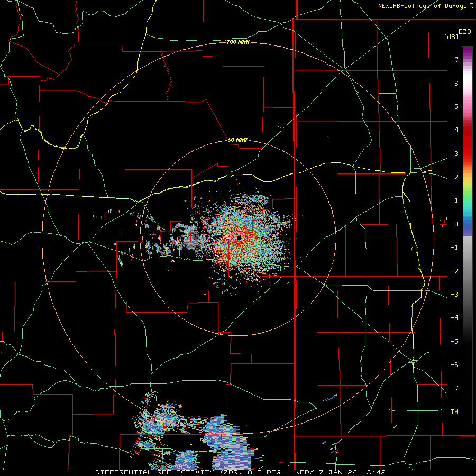Click the DZD legend title
The height and width of the screenshot is (476, 476).
(x=465, y=32)
